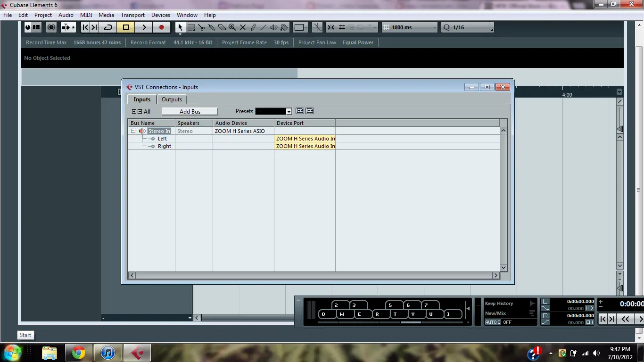Viewport: 644px width, 362px height.
Task: Select the Range Selection tool
Action: tap(191, 27)
